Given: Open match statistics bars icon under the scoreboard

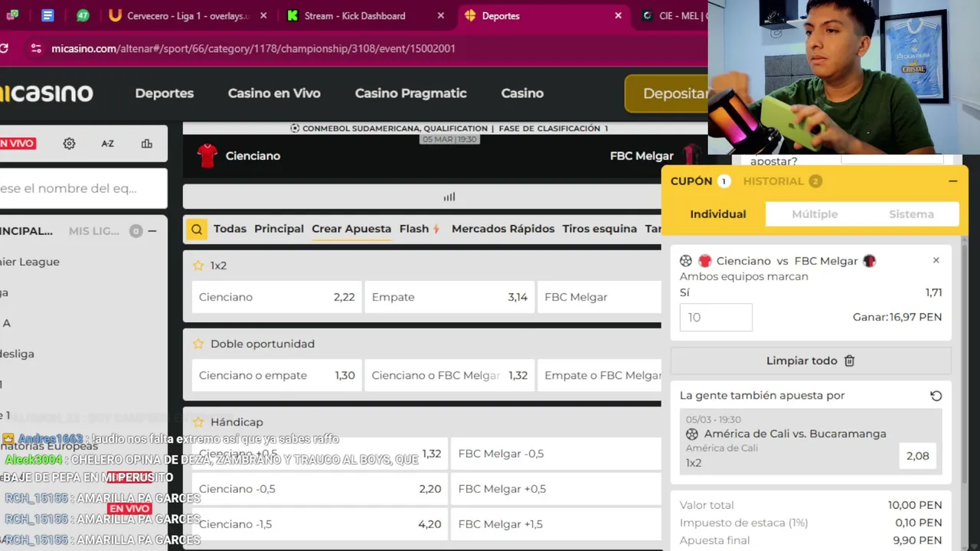Looking at the screenshot, I should click(x=449, y=197).
